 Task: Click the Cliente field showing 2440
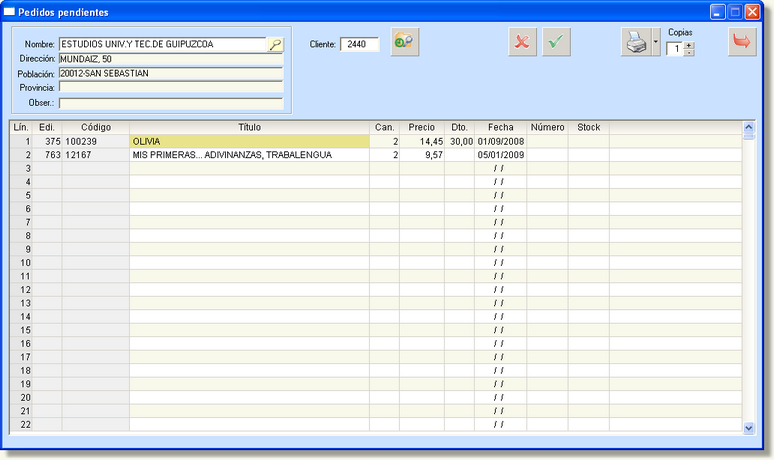point(360,44)
